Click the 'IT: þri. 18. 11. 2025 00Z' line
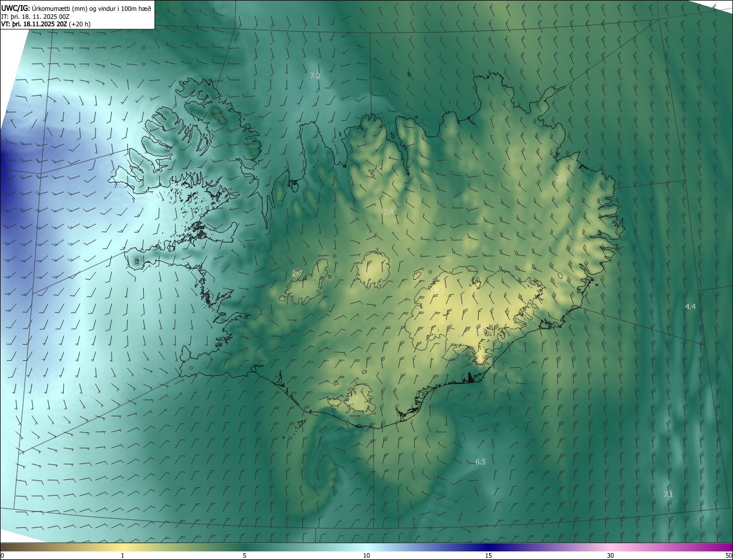The image size is (733, 560). point(36,16)
